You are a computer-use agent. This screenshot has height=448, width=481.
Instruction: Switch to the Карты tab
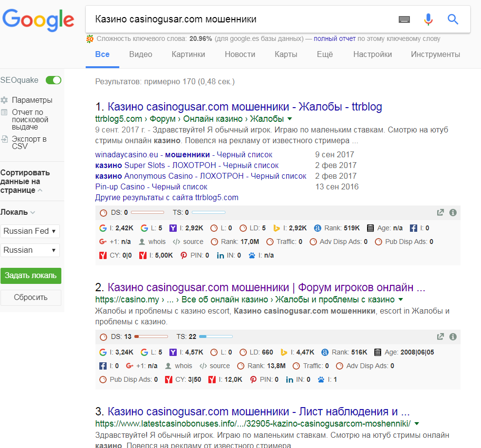click(x=286, y=55)
